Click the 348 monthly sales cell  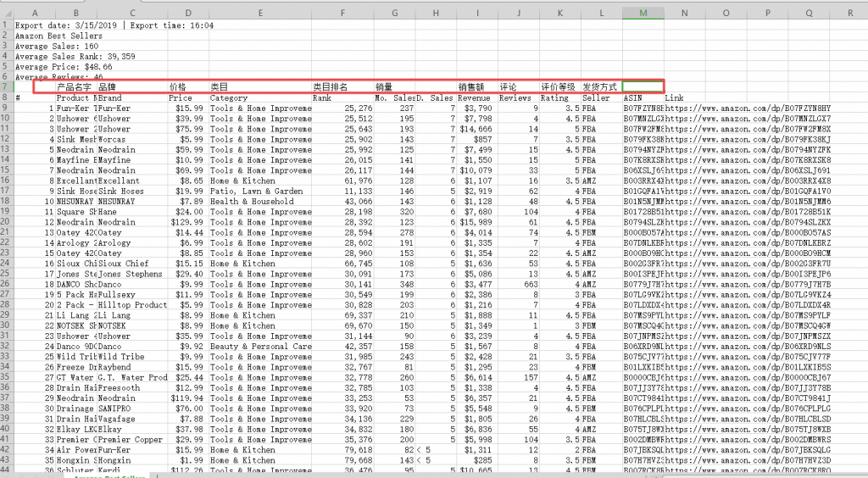(x=394, y=284)
